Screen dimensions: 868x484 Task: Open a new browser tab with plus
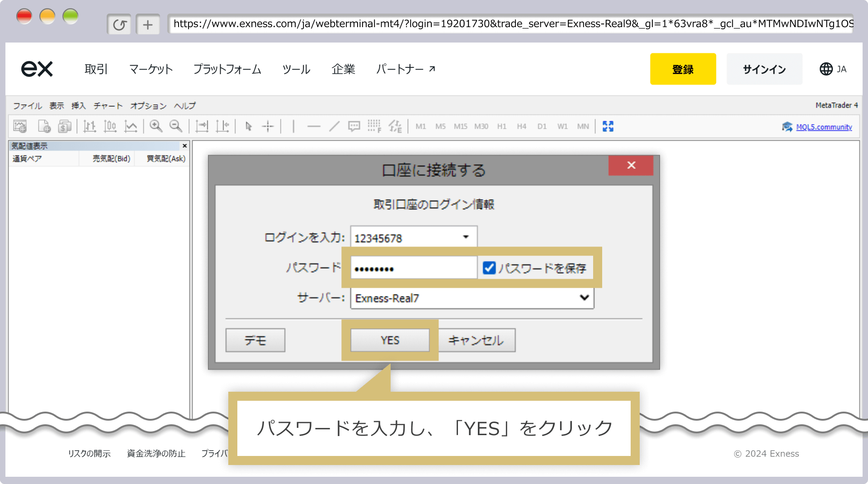[148, 24]
